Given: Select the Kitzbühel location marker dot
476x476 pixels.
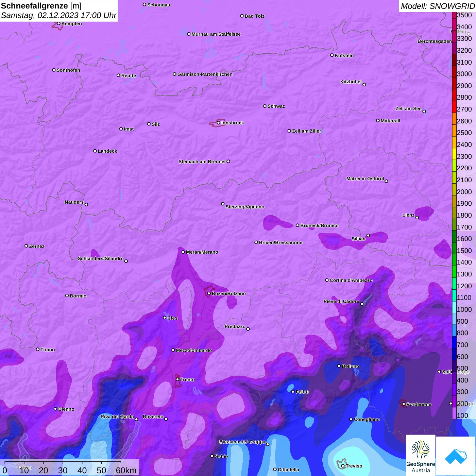Looking at the screenshot, I should pos(364,85).
